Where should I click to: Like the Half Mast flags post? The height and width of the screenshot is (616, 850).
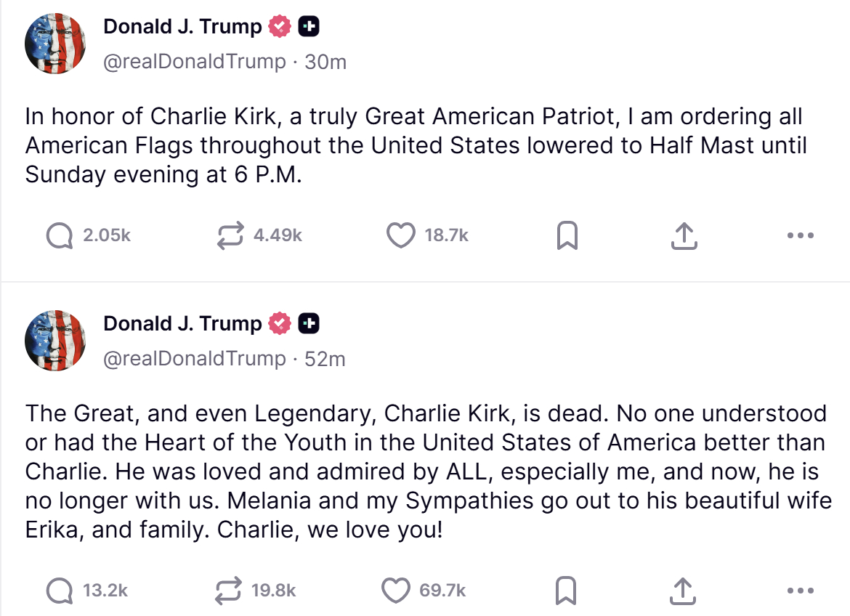[x=399, y=235]
